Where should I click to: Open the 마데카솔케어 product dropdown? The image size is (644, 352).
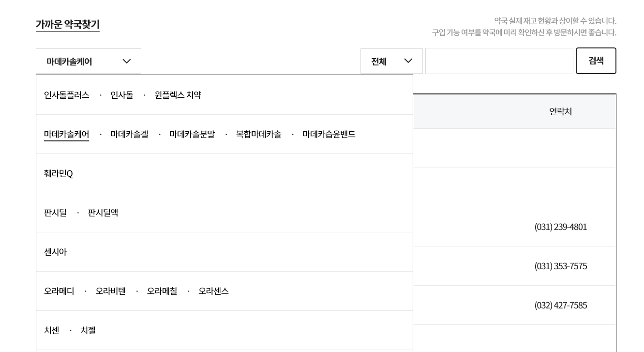pyautogui.click(x=89, y=61)
